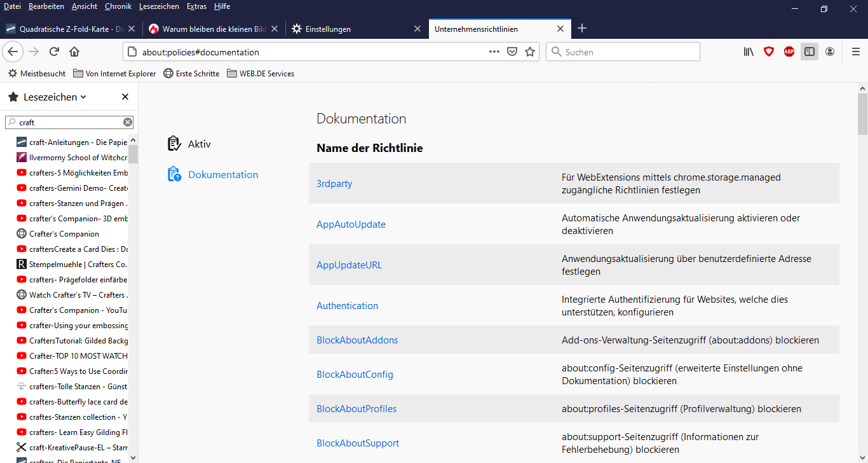The image size is (868, 463).
Task: Toggle the sidebar view icon
Action: 810,52
